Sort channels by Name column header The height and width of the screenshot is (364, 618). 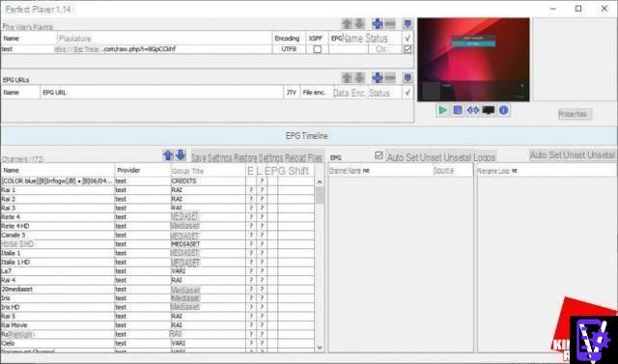(x=58, y=170)
